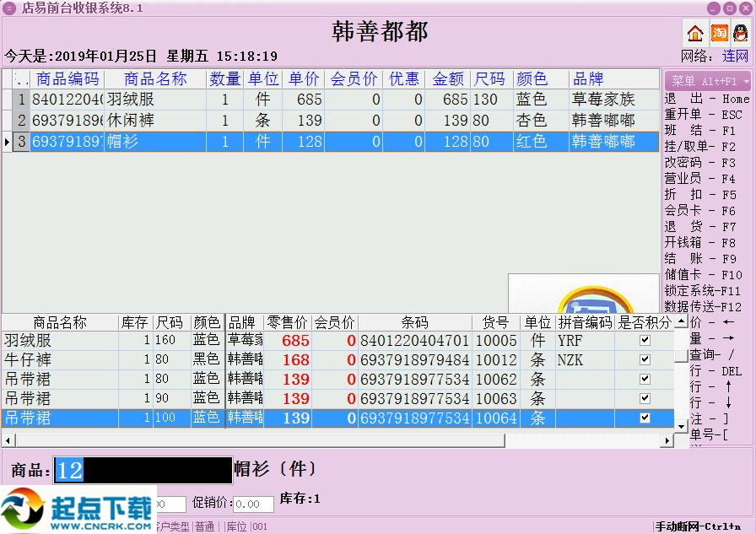The image size is (756, 534).
Task: Click the 查询- / shortcut entry
Action: [x=712, y=354]
